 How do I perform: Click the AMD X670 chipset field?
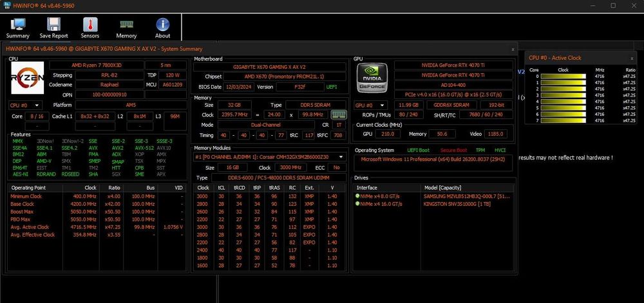pyautogui.click(x=284, y=77)
